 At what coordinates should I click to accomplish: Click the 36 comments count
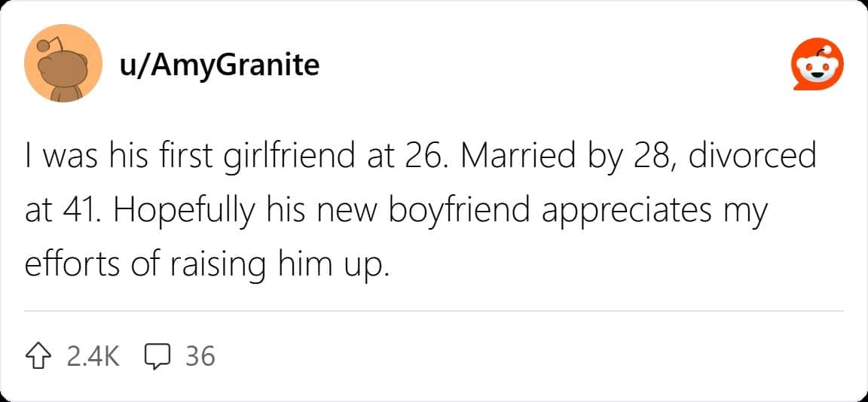click(x=200, y=355)
